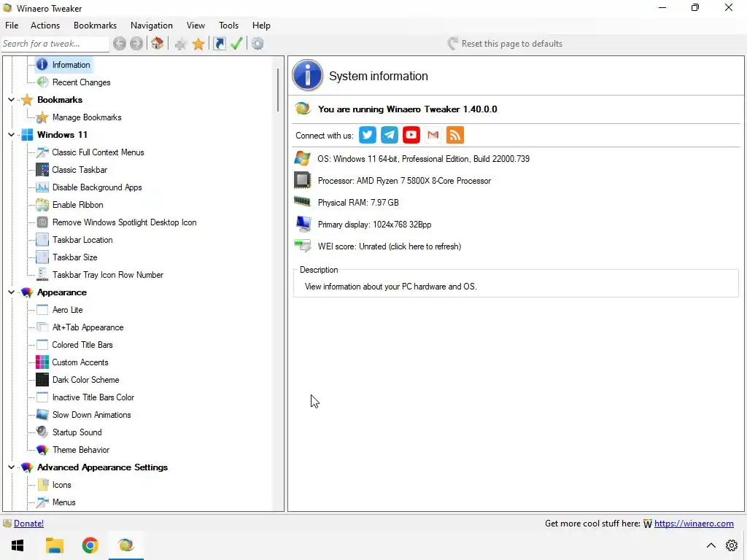Launch Chrome from the taskbar
The height and width of the screenshot is (560, 747).
(90, 545)
